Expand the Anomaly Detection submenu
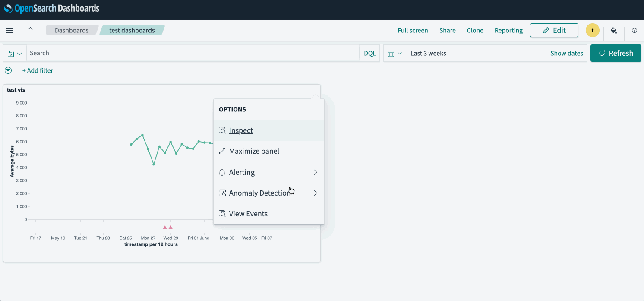Image resolution: width=644 pixels, height=301 pixels. point(316,193)
